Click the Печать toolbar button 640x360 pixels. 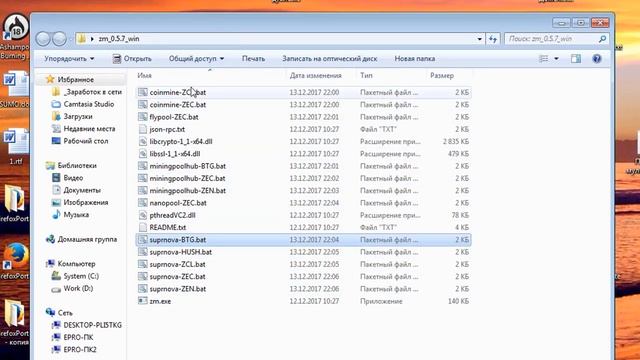click(253, 59)
